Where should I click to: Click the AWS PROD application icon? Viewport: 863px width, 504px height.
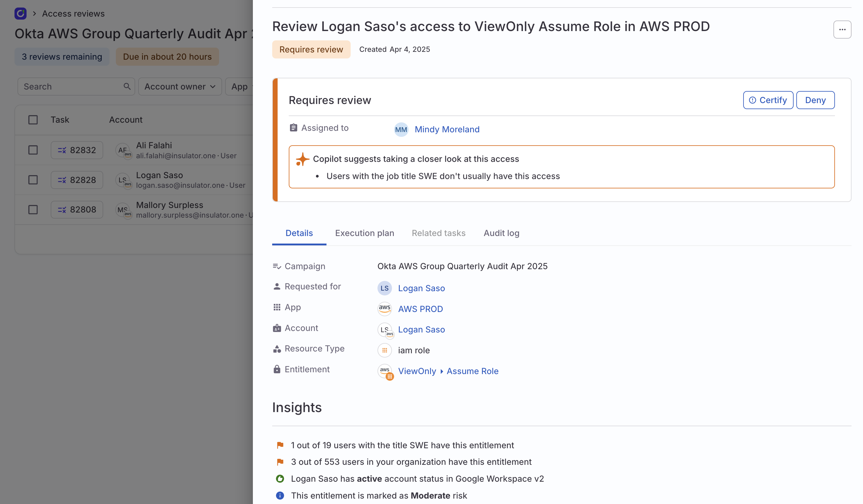pyautogui.click(x=385, y=309)
